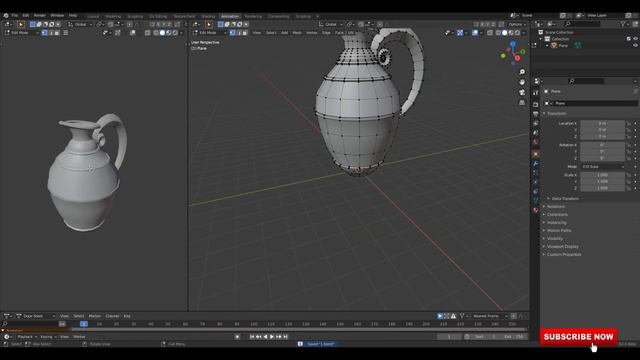Screen dimensions: 640x360
Task: Open the Vertex menu in main viewport
Action: 311,33
